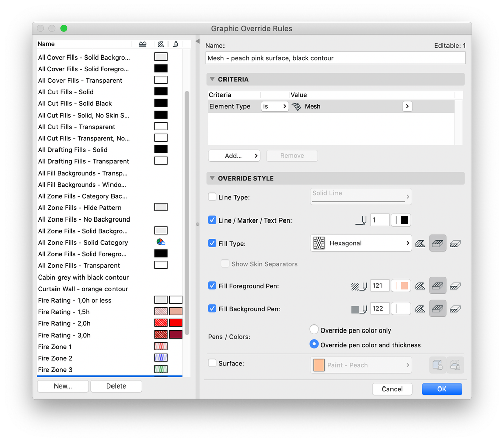Collapse the OVERRIDE STYLE section
The width and height of the screenshot is (504, 442).
212,178
